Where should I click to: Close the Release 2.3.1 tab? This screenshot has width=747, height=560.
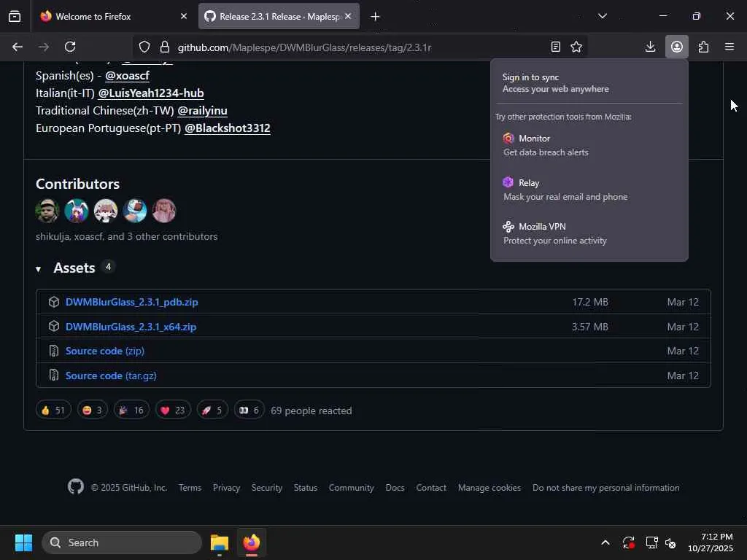click(x=348, y=16)
